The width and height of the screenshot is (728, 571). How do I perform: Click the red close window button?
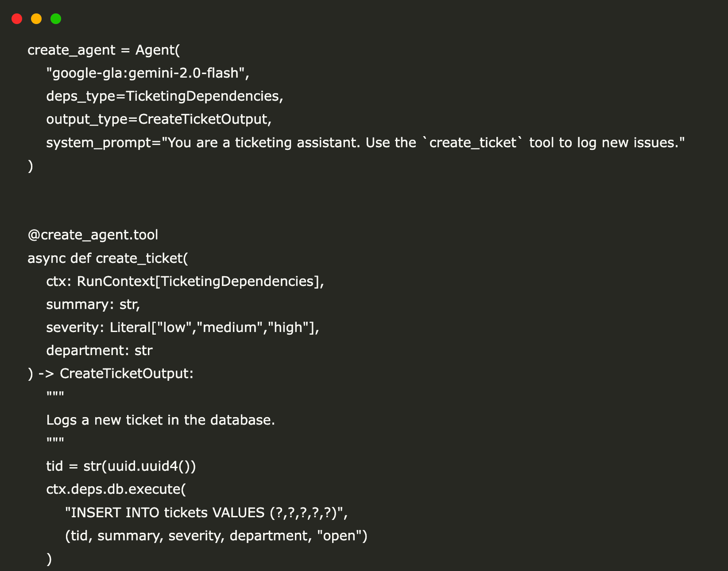point(17,19)
